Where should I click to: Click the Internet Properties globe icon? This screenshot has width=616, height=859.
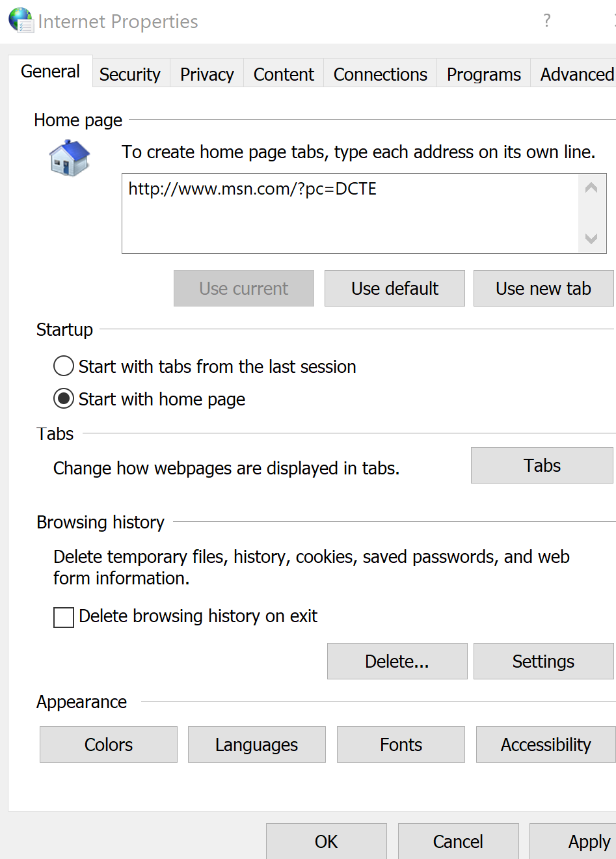[21, 20]
